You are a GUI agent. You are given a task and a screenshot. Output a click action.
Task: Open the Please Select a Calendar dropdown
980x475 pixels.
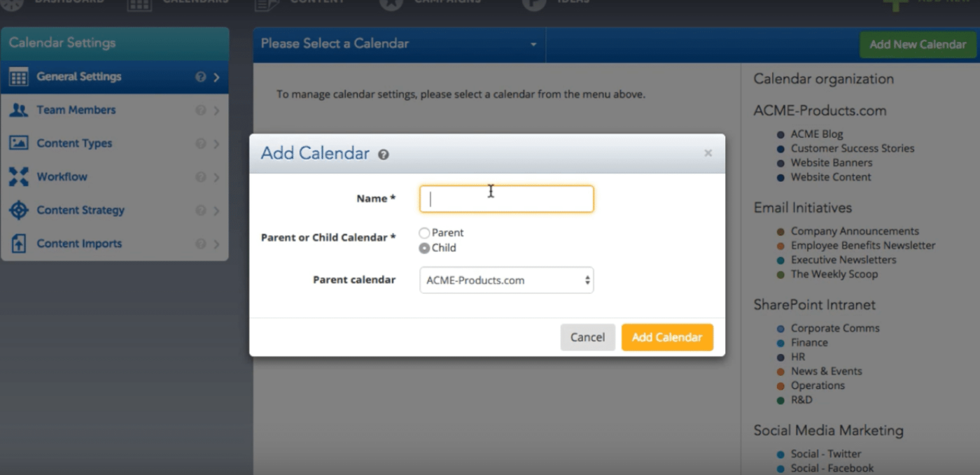(399, 43)
